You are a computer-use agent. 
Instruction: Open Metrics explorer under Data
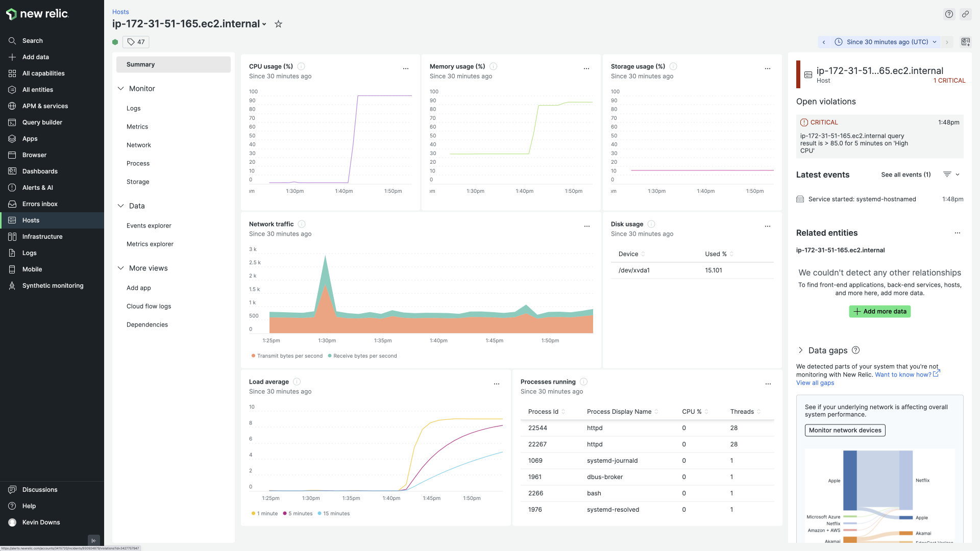coord(149,244)
